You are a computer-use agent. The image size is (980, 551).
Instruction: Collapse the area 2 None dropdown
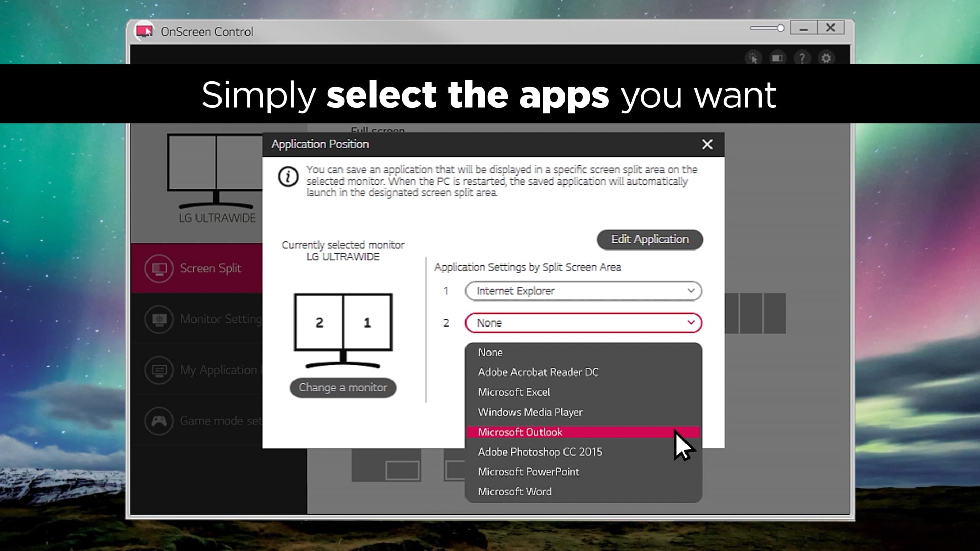click(583, 323)
